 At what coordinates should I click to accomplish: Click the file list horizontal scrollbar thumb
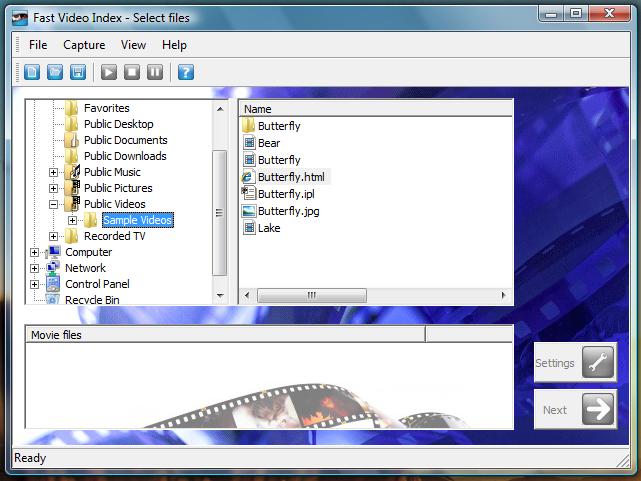point(311,296)
